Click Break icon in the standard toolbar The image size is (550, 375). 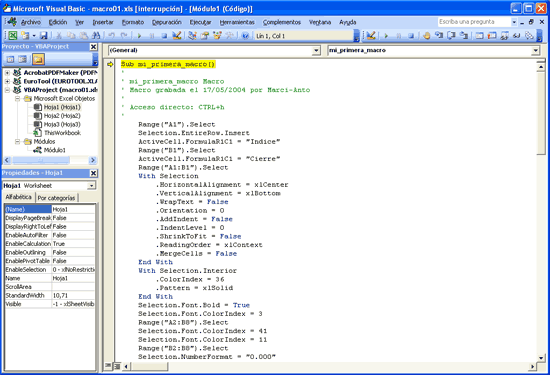tap(152, 35)
